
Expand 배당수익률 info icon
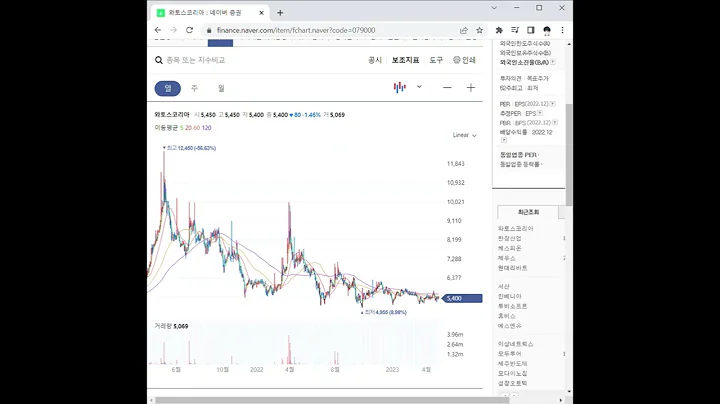tap(504, 140)
